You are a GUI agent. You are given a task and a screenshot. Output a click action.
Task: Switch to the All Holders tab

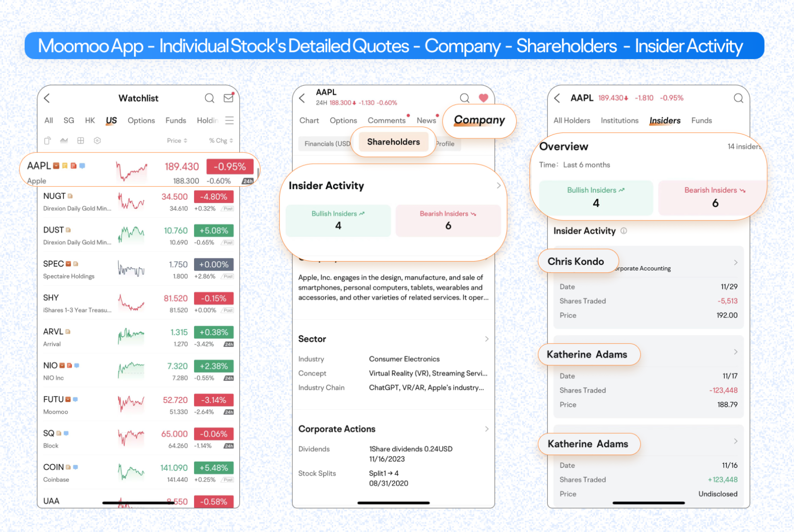point(572,121)
